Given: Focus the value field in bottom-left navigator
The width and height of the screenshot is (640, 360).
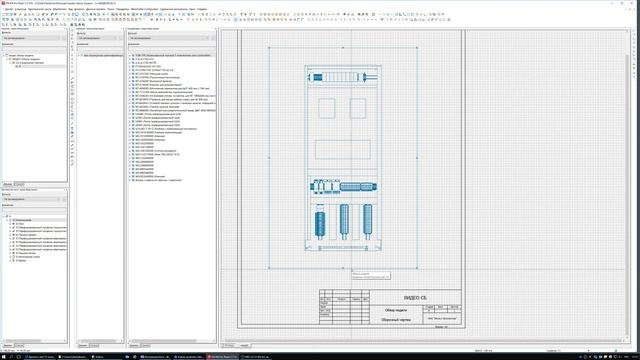Looking at the screenshot, I should click(x=34, y=210).
